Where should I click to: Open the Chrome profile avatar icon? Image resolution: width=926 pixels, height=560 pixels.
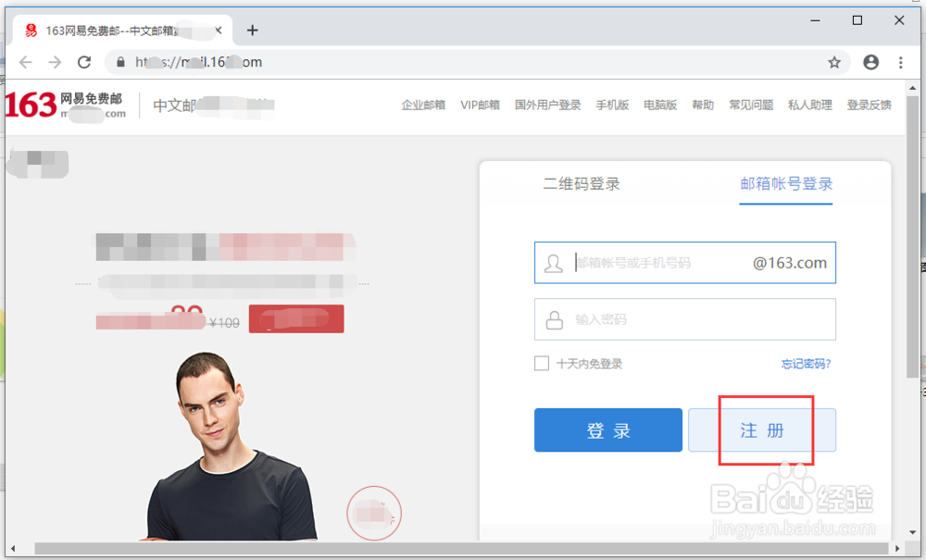pyautogui.click(x=870, y=62)
